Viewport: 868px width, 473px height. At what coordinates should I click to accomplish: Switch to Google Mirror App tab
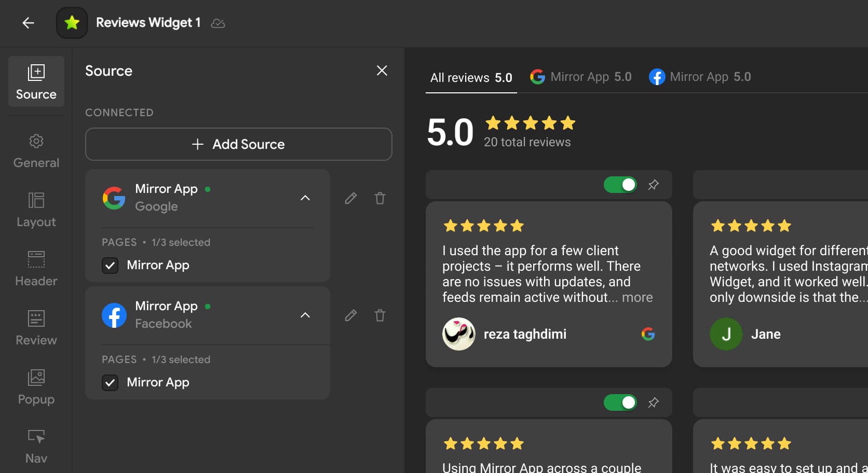point(581,77)
